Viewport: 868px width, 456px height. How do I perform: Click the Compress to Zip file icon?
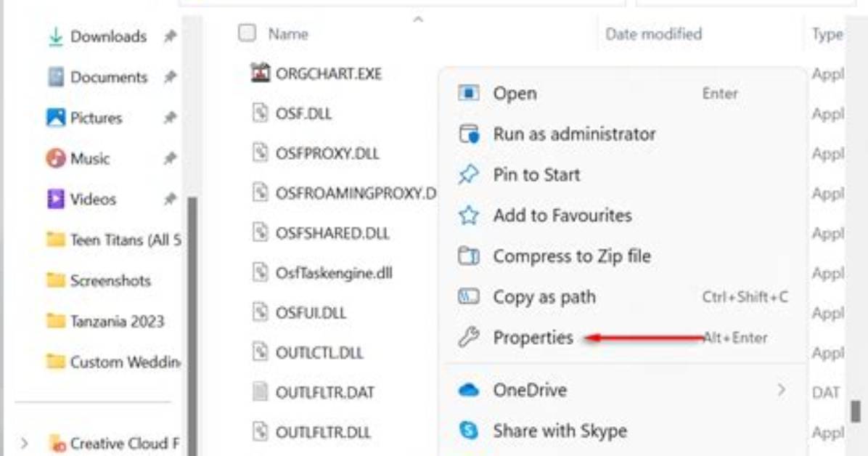[468, 256]
